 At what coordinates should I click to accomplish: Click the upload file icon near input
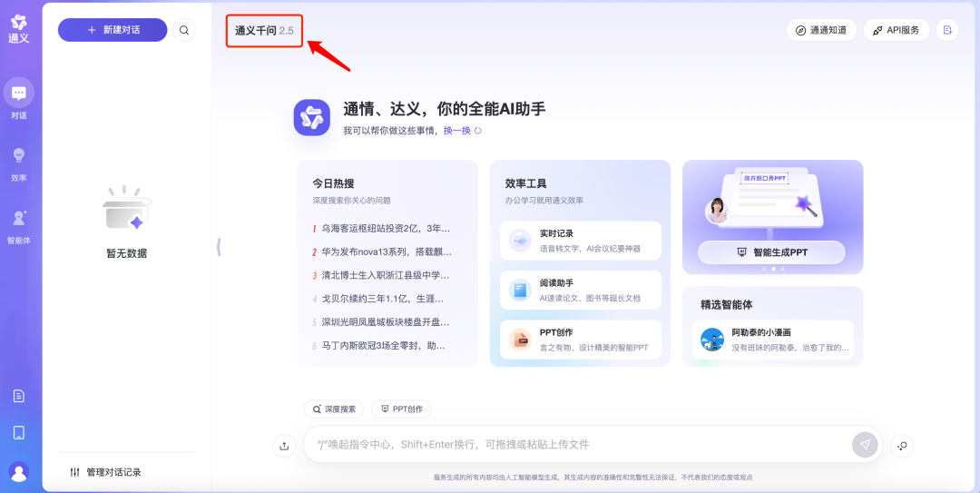click(x=284, y=446)
